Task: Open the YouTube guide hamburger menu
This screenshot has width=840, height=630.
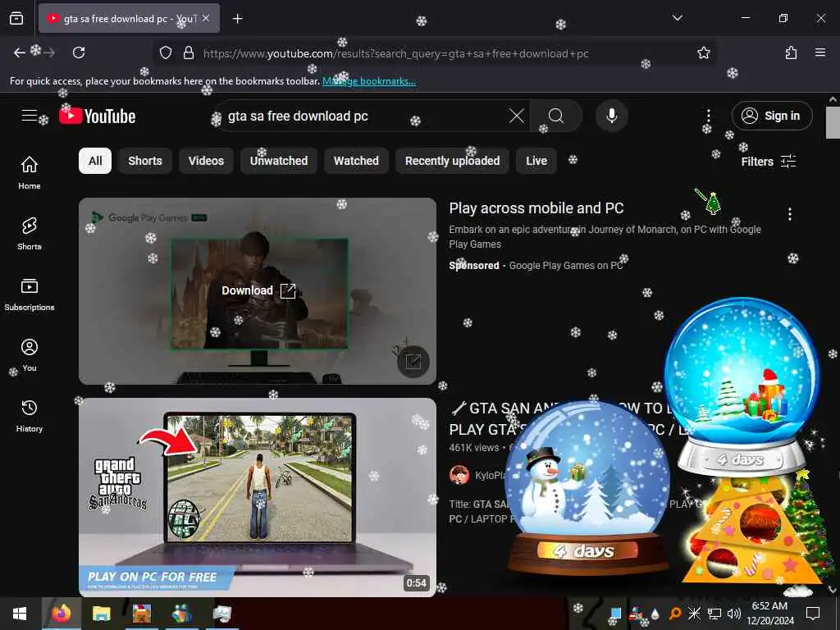Action: click(x=30, y=115)
